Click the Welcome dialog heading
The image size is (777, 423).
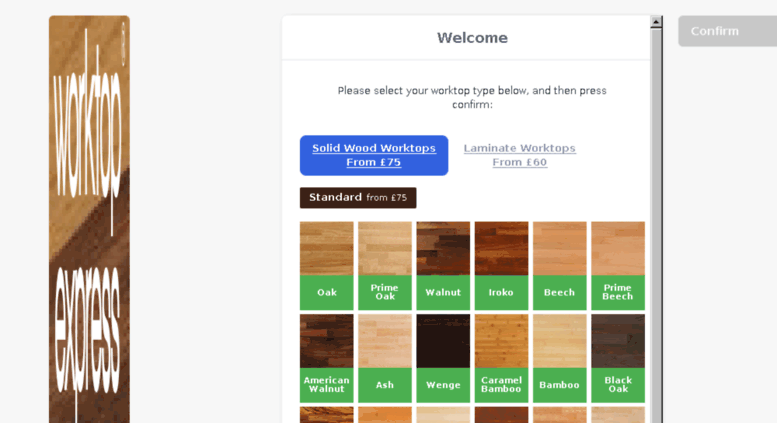coord(472,38)
